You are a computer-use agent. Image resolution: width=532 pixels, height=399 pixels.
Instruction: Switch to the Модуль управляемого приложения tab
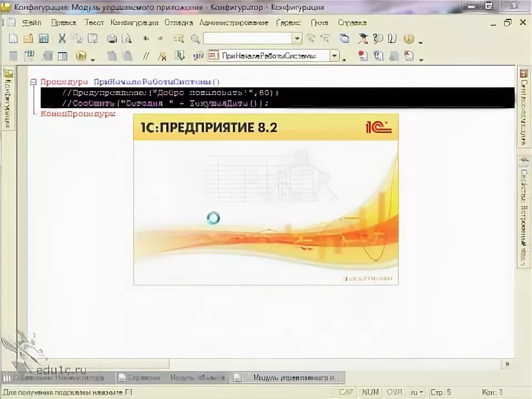pyautogui.click(x=288, y=377)
